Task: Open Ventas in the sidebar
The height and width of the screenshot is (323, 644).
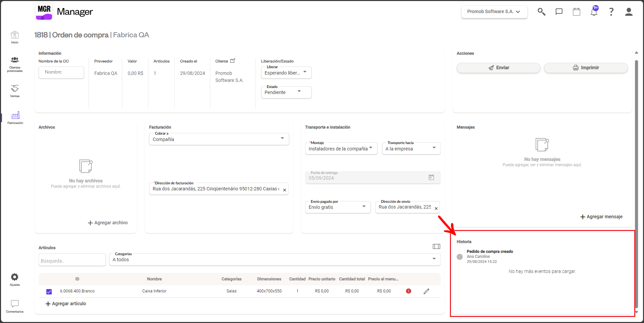Action: click(x=15, y=91)
